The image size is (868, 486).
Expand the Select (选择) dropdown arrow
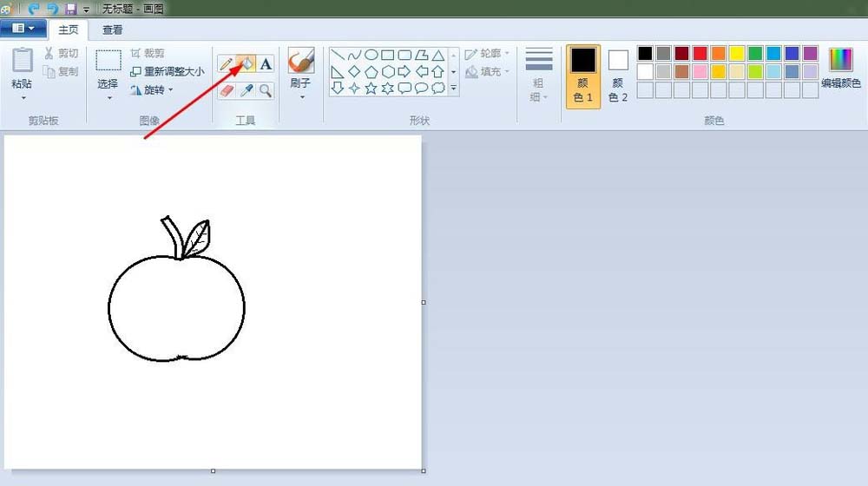109,98
